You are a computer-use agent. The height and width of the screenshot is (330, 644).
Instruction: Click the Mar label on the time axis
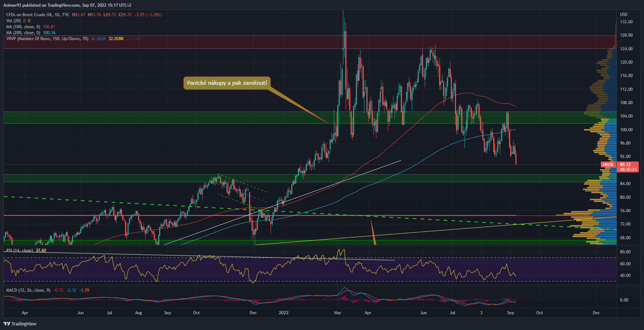pyautogui.click(x=338, y=313)
